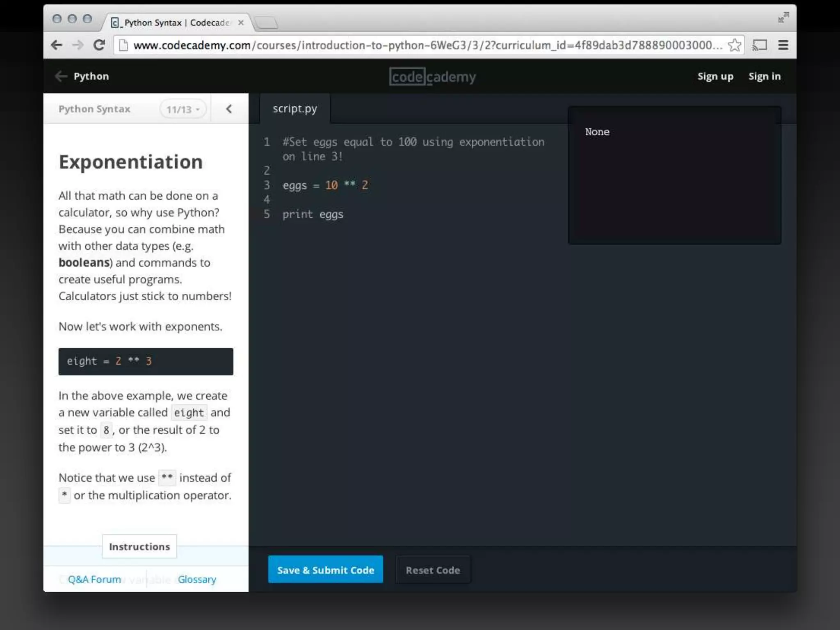Select the script.py editor tab
The height and width of the screenshot is (630, 840).
295,109
